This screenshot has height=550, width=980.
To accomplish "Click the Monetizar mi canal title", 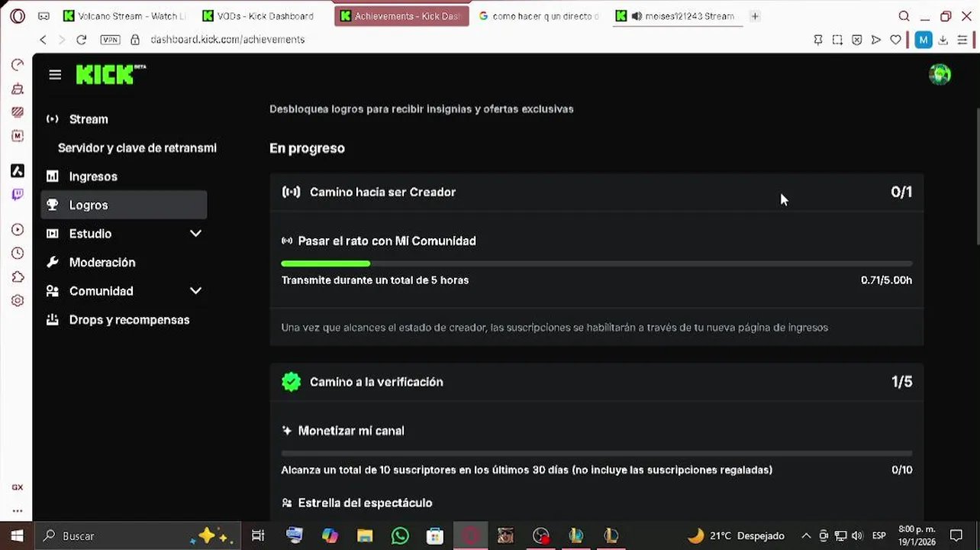I will click(351, 431).
